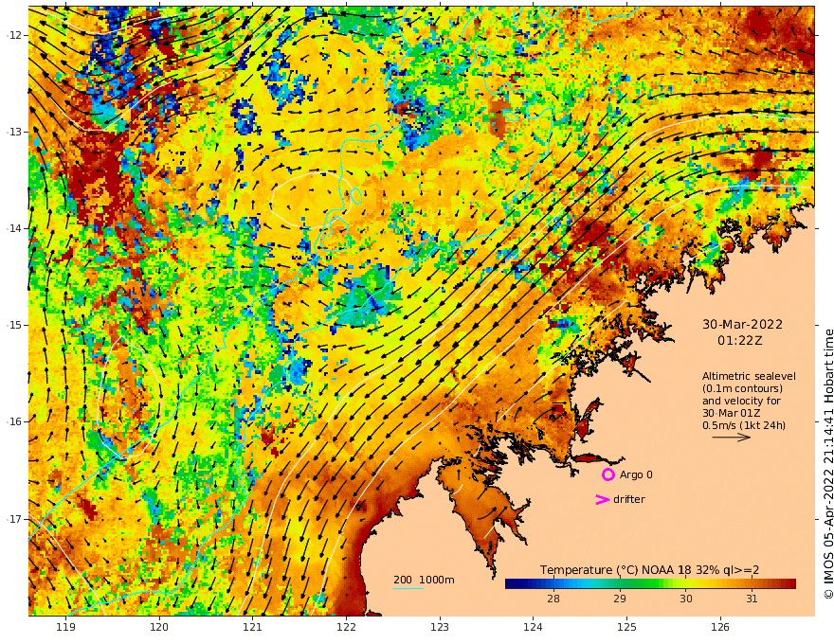Click the longitude label '126'
This screenshot has width=834, height=644.
(720, 627)
